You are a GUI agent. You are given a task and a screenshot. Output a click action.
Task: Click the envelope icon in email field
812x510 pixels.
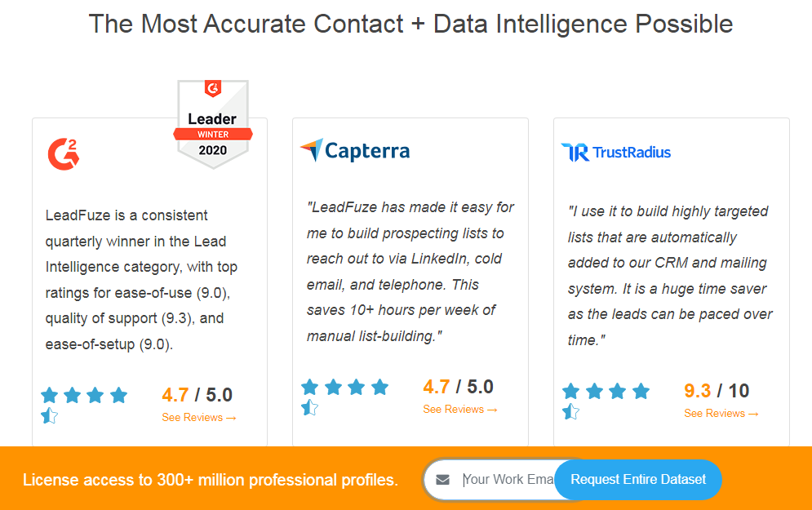click(442, 480)
